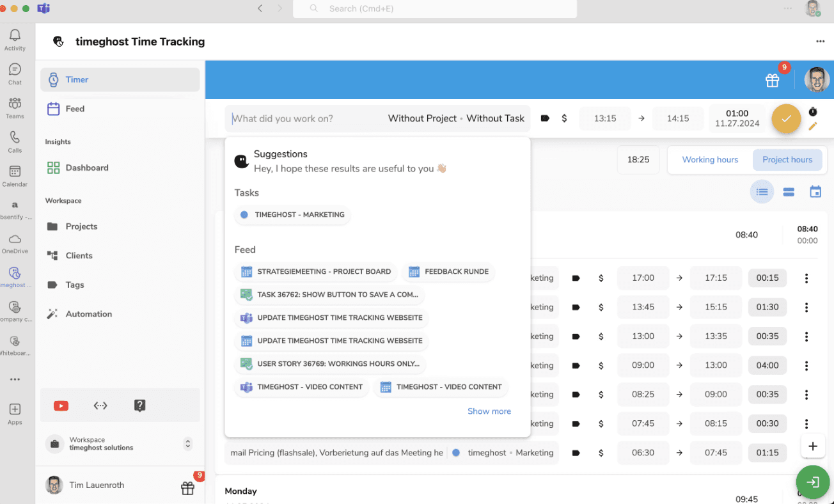Click the tag icon in the 06:30 entry row
The image size is (834, 504).
[x=576, y=453]
